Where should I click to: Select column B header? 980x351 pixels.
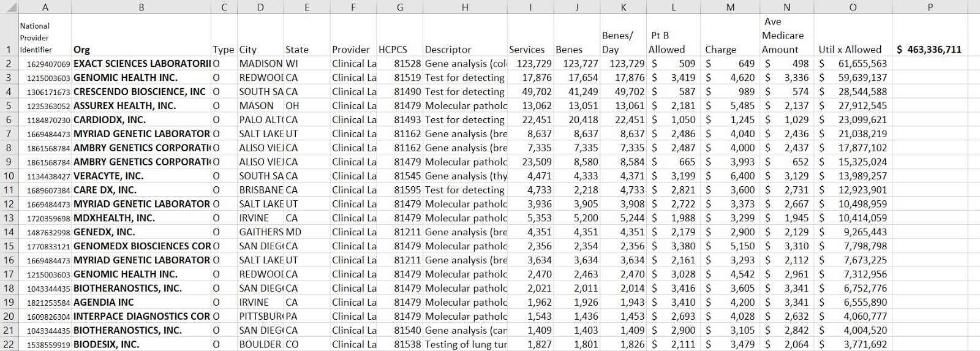tap(141, 7)
